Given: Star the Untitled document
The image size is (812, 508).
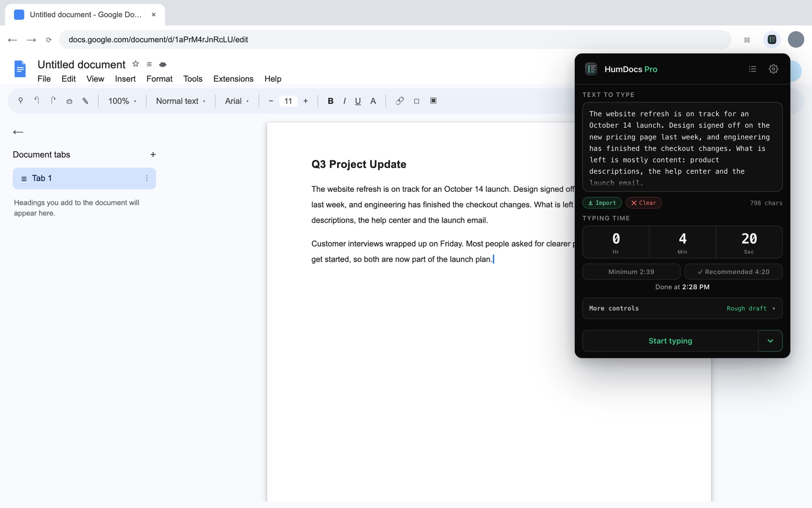Looking at the screenshot, I should [x=135, y=64].
